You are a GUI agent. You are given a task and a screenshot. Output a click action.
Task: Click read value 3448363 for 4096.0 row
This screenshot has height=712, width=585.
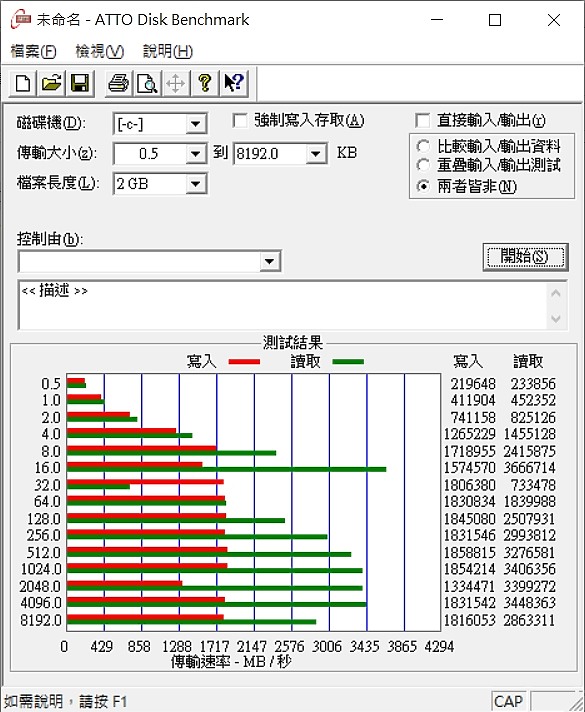[x=529, y=603]
